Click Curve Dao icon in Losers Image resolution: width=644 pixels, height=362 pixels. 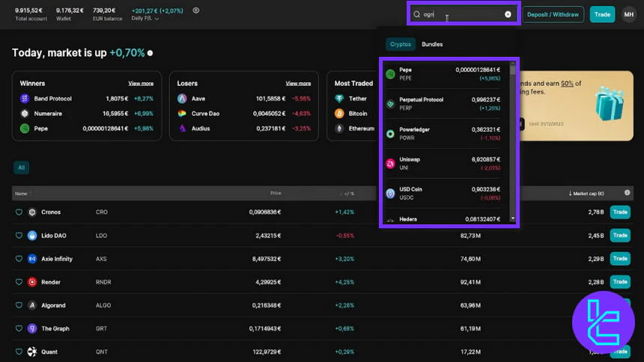click(x=182, y=114)
